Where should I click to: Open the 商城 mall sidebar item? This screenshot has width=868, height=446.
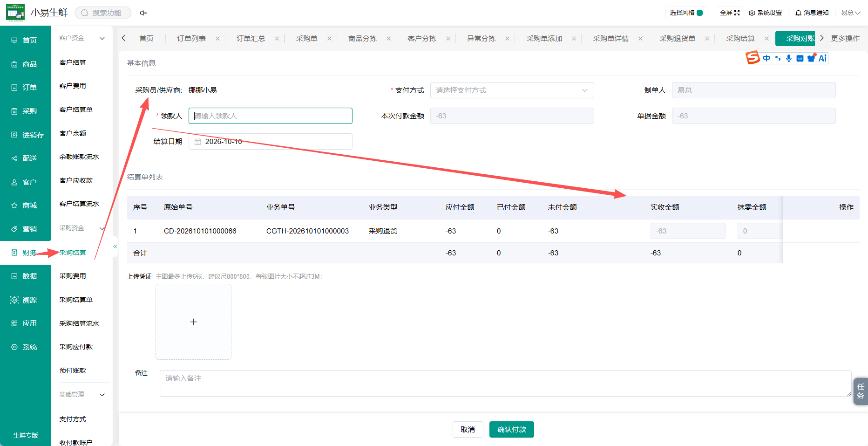point(25,206)
